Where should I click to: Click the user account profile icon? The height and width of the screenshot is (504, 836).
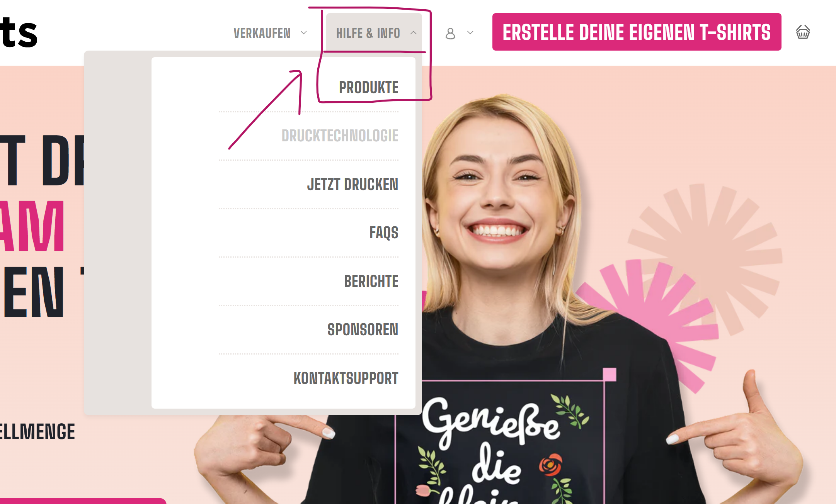pos(450,34)
